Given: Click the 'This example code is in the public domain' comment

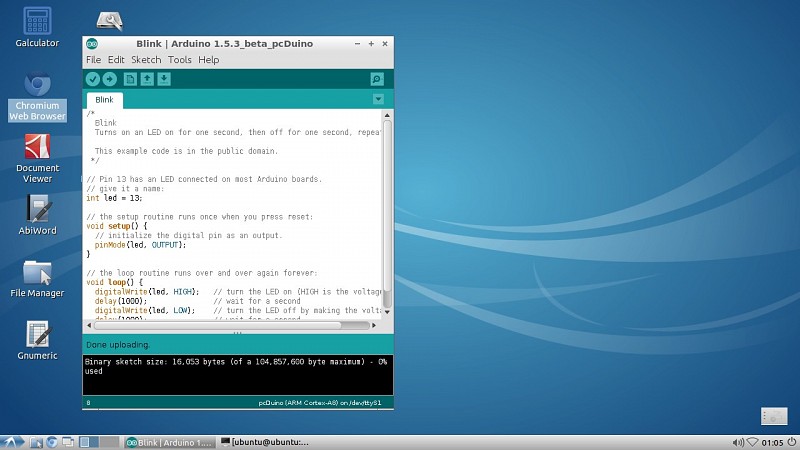Looking at the screenshot, I should tap(186, 151).
